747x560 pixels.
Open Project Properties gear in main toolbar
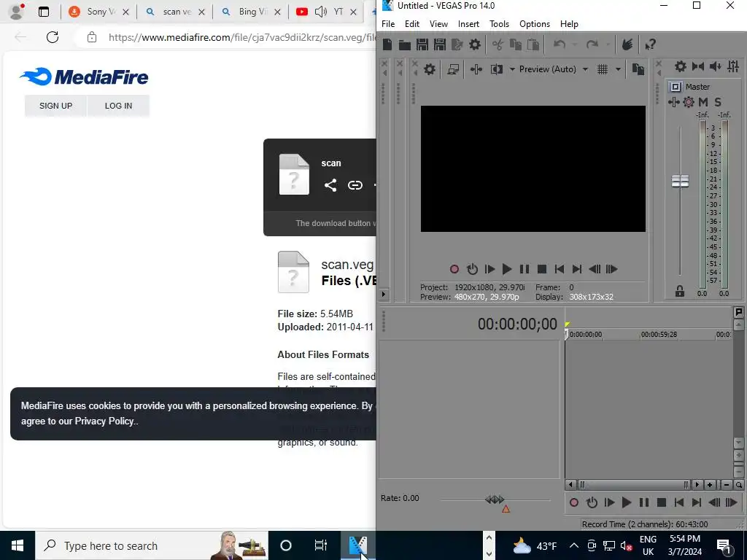pyautogui.click(x=475, y=44)
